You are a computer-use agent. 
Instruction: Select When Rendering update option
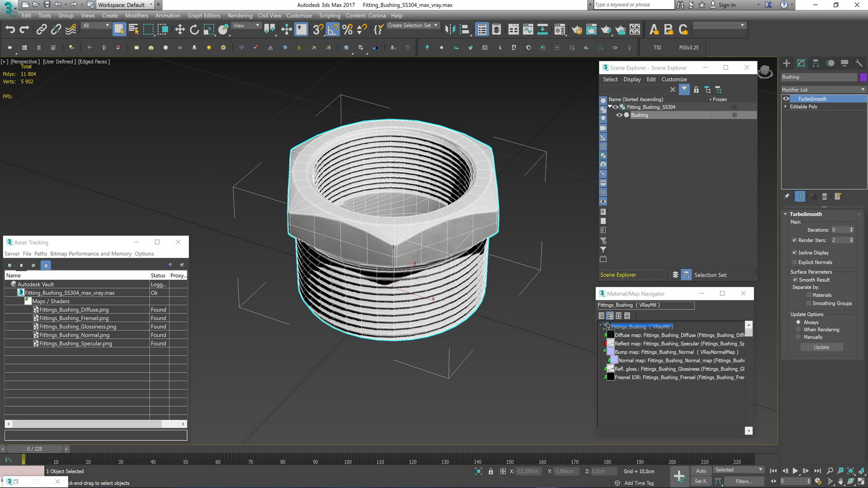(x=798, y=330)
